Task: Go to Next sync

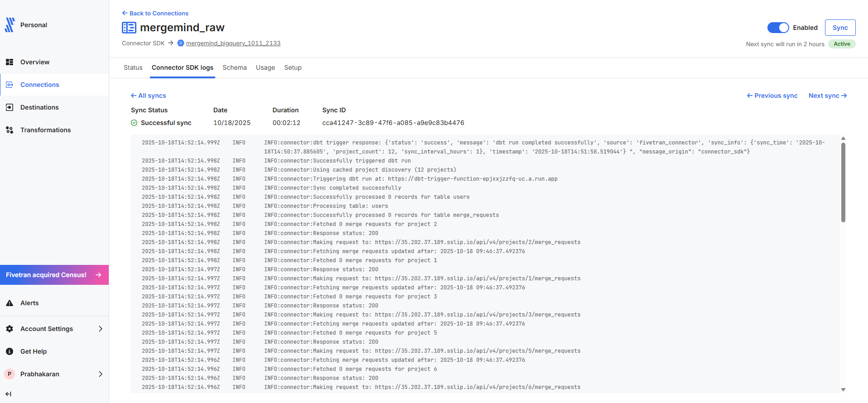Action: click(828, 96)
